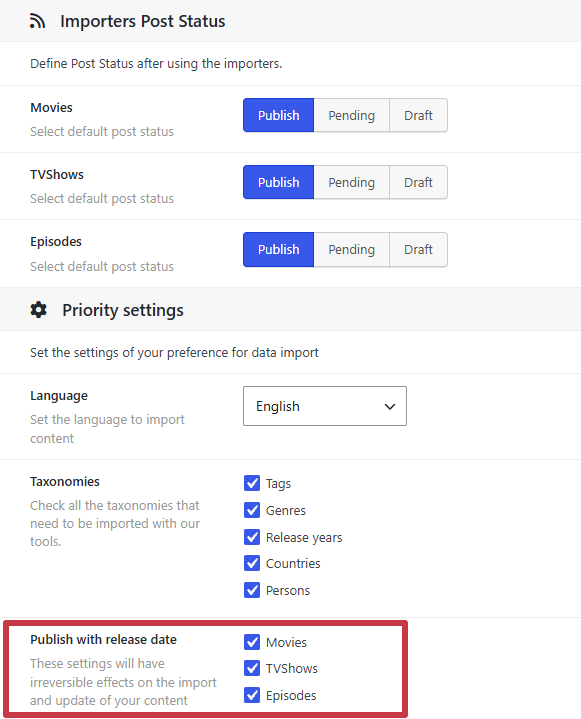This screenshot has width=581, height=719.
Task: Toggle the Countries taxonomy checkbox
Action: pos(252,563)
